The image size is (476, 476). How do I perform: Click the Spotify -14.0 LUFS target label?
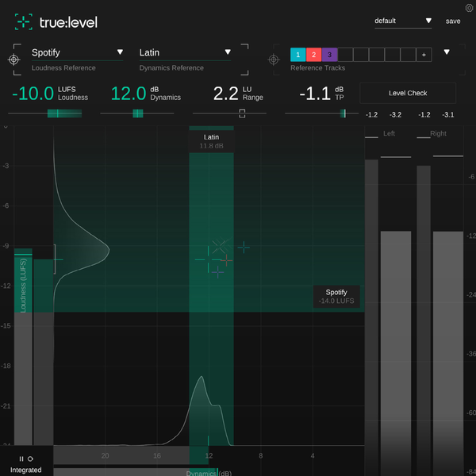click(336, 297)
